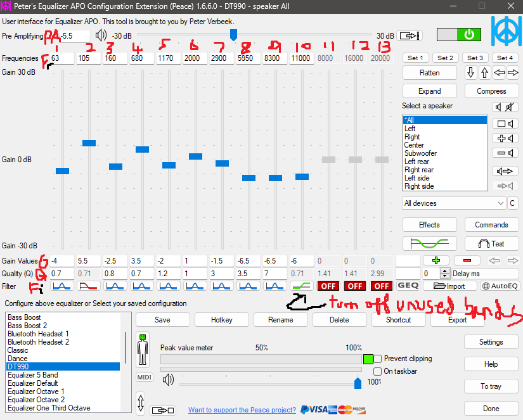Click the Compress button
The height and width of the screenshot is (420, 523).
coord(492,91)
